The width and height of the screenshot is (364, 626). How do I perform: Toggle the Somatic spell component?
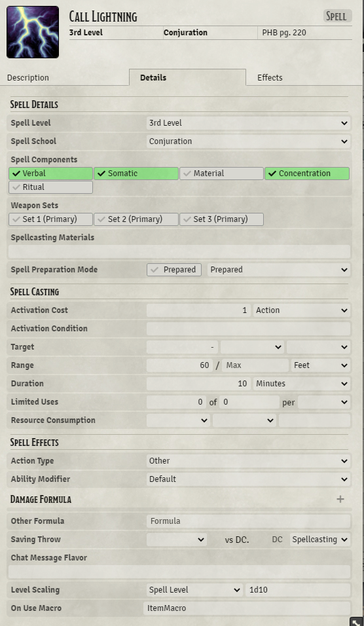point(136,174)
